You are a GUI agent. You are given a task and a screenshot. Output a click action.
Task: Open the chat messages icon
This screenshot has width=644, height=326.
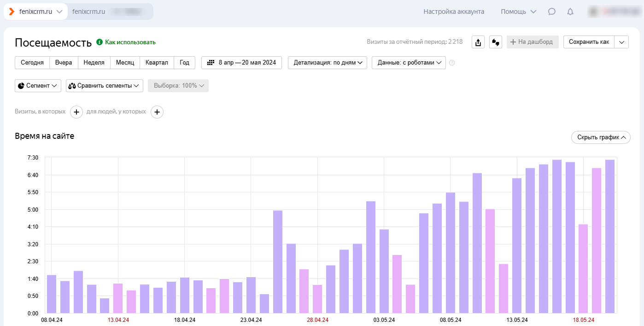click(x=551, y=12)
